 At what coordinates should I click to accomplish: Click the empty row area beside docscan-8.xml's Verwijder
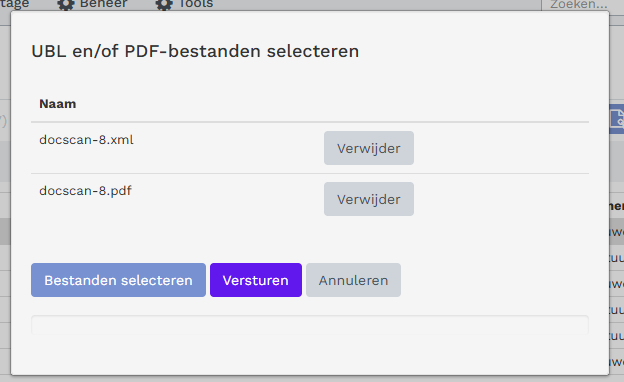501,148
